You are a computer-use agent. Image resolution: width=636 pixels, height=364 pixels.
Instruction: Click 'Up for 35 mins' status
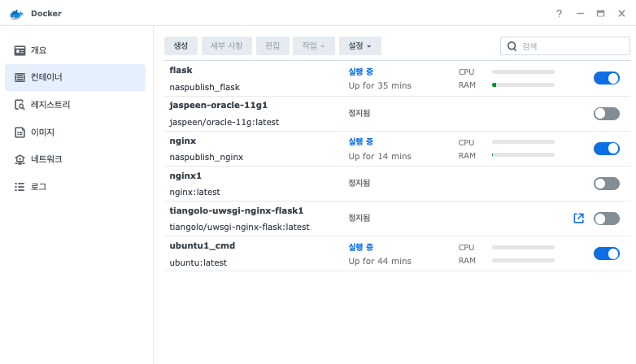380,86
